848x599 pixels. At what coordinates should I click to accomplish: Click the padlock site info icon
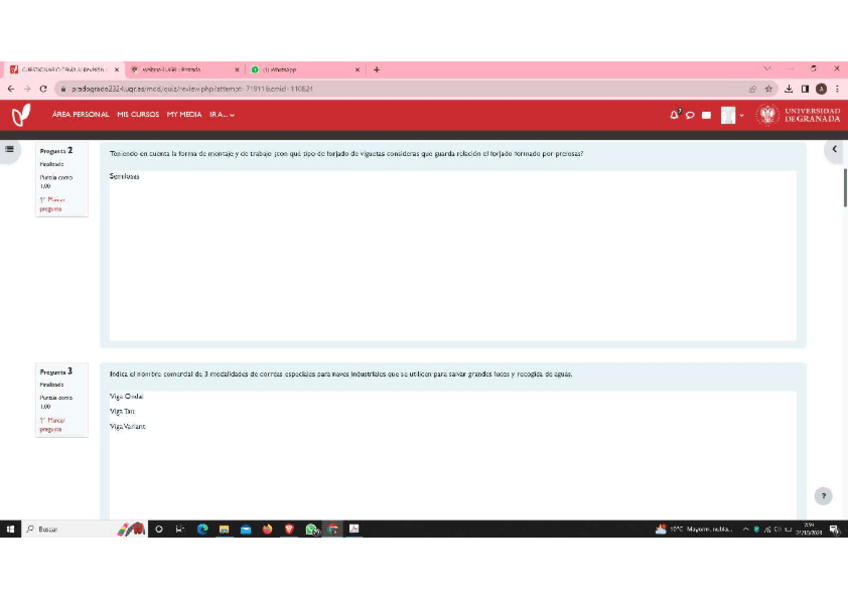point(63,89)
